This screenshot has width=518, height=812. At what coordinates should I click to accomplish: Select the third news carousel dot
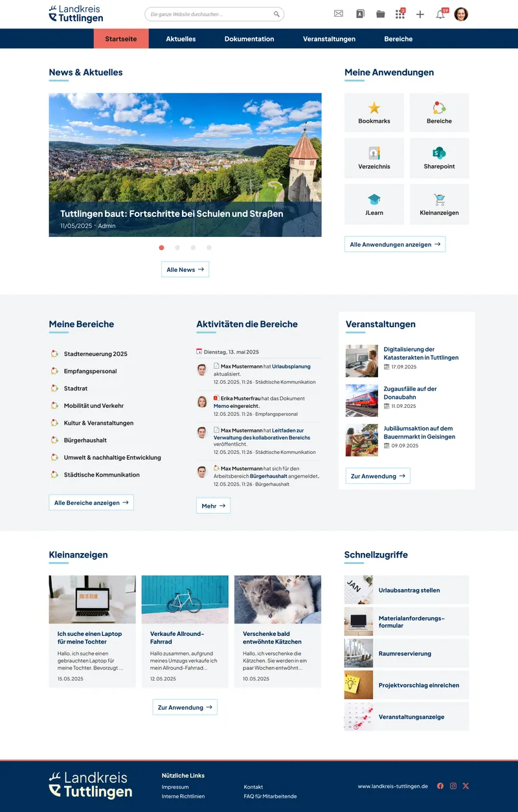point(193,247)
